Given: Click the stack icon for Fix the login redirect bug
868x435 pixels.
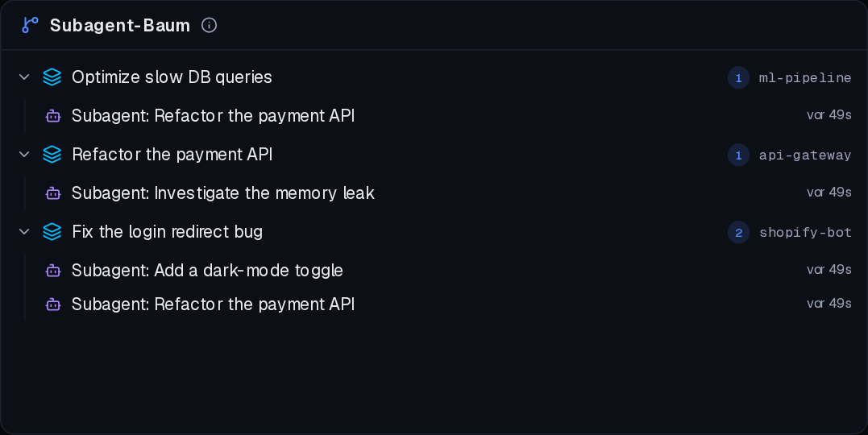Looking at the screenshot, I should tap(52, 232).
